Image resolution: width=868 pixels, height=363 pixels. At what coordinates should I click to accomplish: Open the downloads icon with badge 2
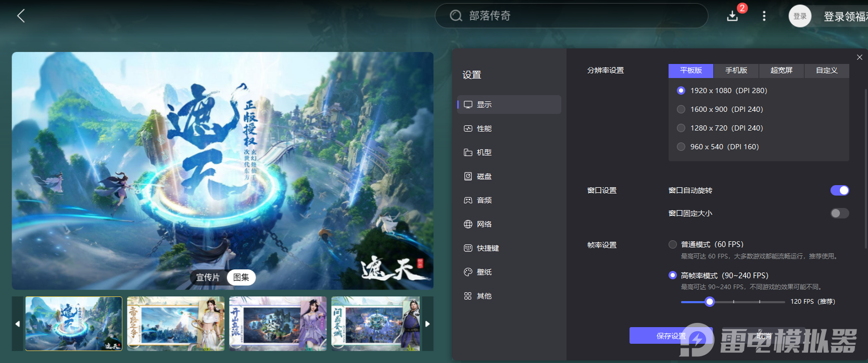pyautogui.click(x=733, y=16)
